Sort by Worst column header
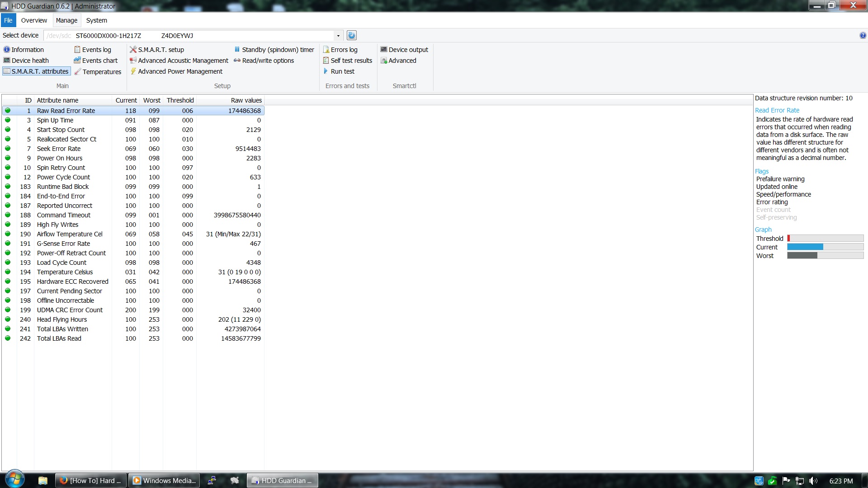 (151, 100)
